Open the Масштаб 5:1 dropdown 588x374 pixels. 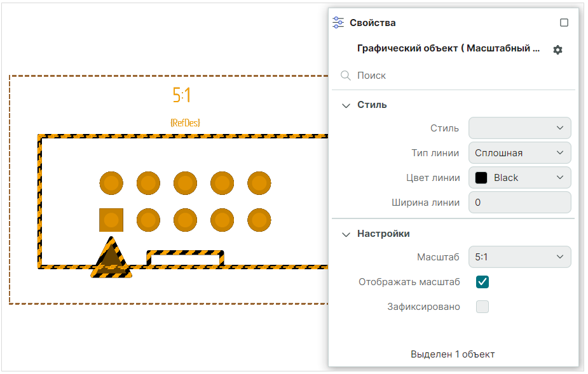tap(519, 257)
